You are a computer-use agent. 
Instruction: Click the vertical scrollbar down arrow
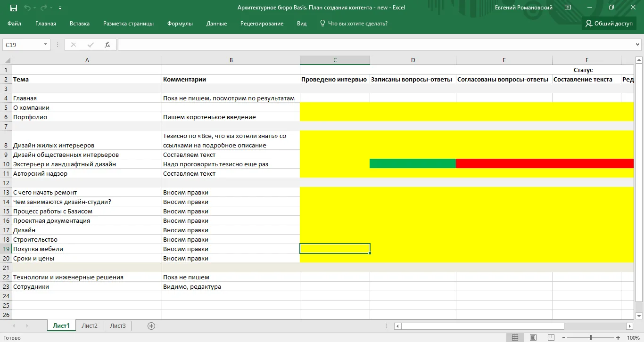coord(639,316)
